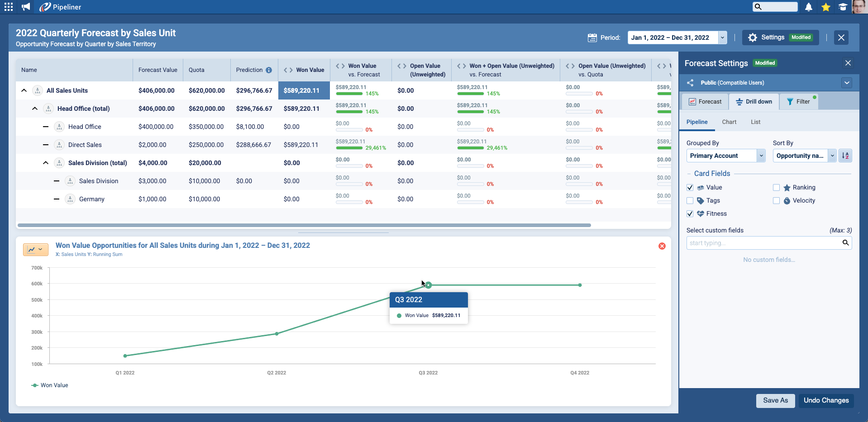Click the Prediction info icon

click(x=269, y=70)
